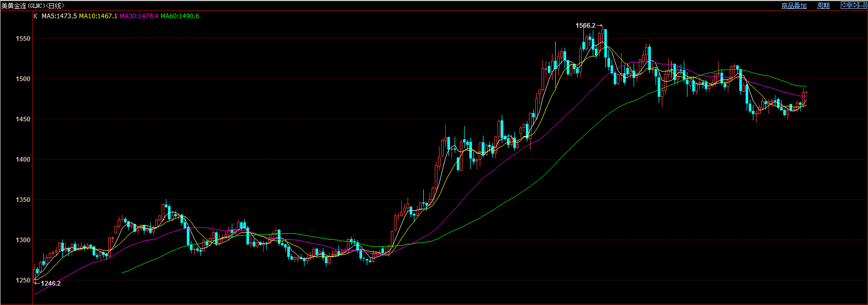Click the 1300 price axis label
This screenshot has height=305, width=868.
coord(23,240)
